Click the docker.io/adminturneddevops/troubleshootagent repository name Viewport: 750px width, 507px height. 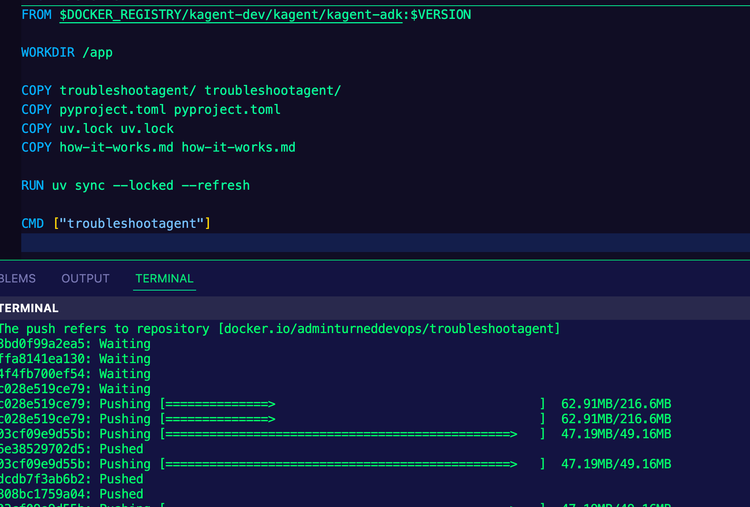pyautogui.click(x=389, y=329)
